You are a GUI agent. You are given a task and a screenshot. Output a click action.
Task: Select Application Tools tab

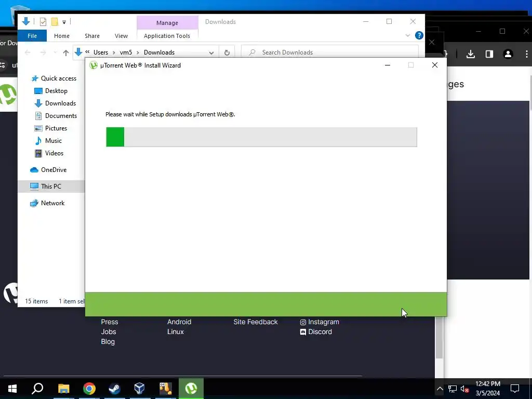(x=167, y=36)
